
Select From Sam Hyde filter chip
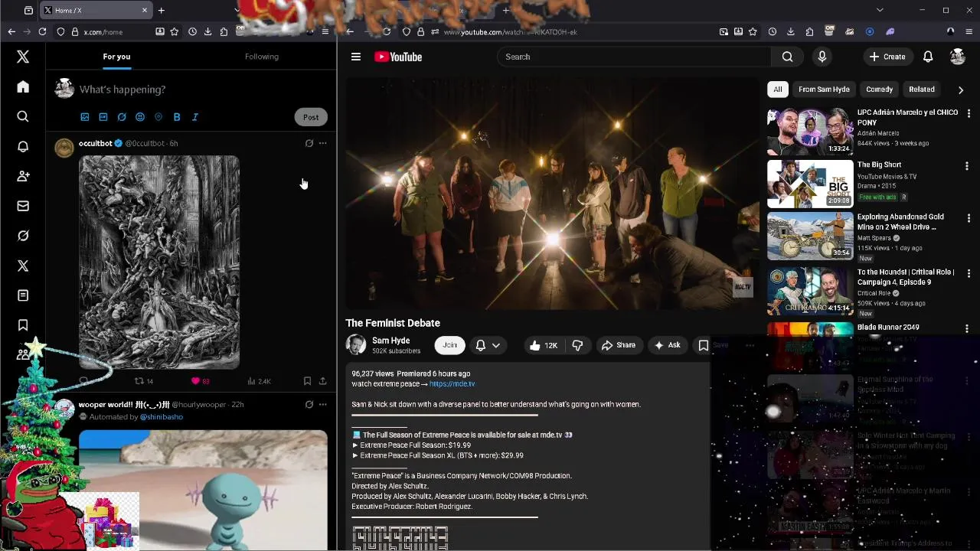[824, 90]
